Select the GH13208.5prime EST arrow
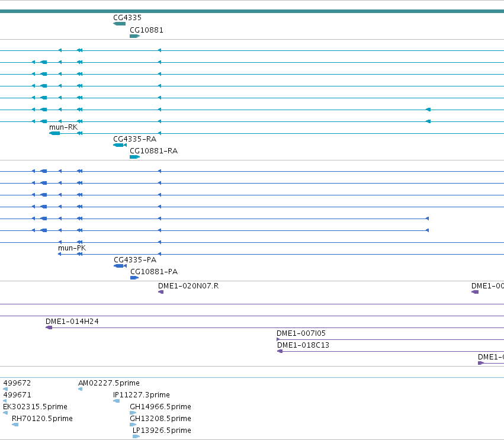The height and width of the screenshot is (440, 504). [133, 425]
